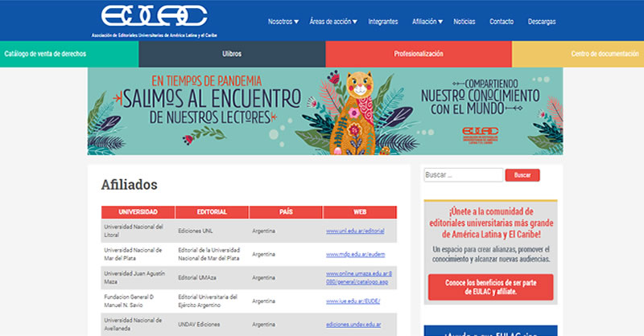Screen dimensions: 644x336
Task: Click the EULAC logo in the header
Action: click(x=155, y=16)
